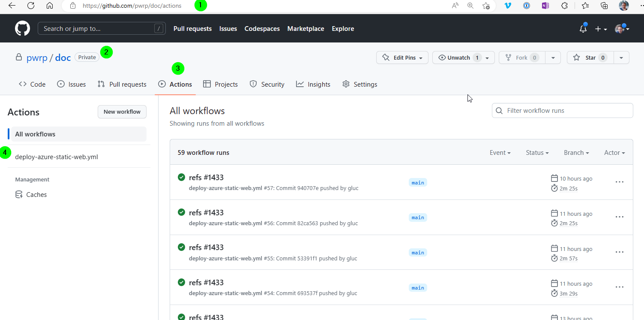Screen dimensions: 644x320
Task: Open the plus create-new dropdown
Action: click(601, 29)
